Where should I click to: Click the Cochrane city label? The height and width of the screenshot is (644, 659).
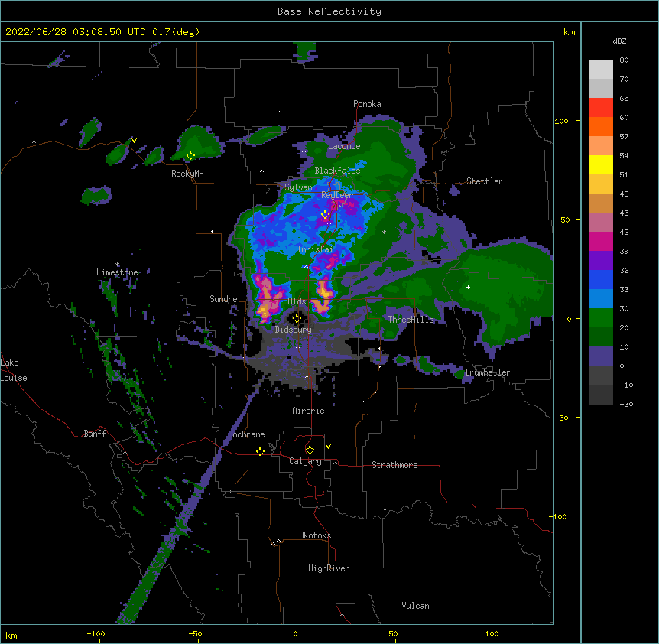coord(246,434)
